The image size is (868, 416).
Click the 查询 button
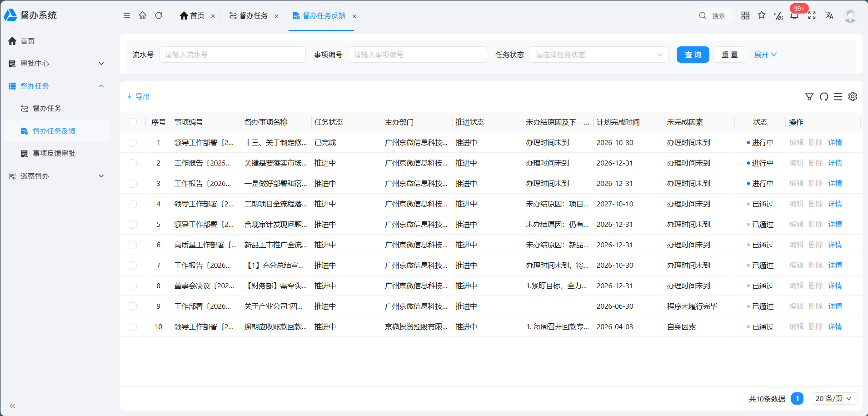693,55
